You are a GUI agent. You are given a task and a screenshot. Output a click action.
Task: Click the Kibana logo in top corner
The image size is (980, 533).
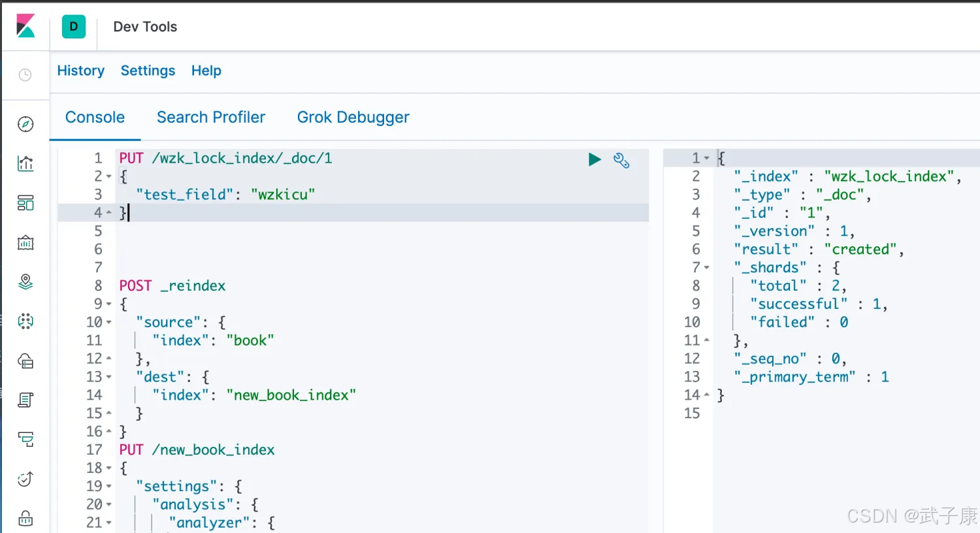(x=25, y=27)
